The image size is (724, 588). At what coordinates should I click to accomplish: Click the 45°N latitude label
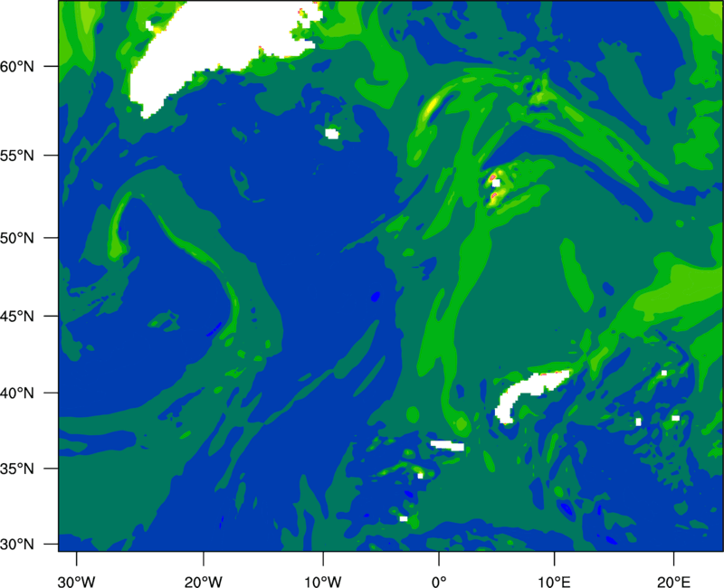(x=17, y=317)
